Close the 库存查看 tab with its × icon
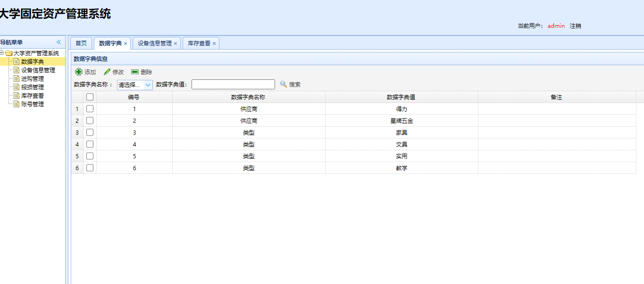The width and height of the screenshot is (644, 284). click(214, 43)
